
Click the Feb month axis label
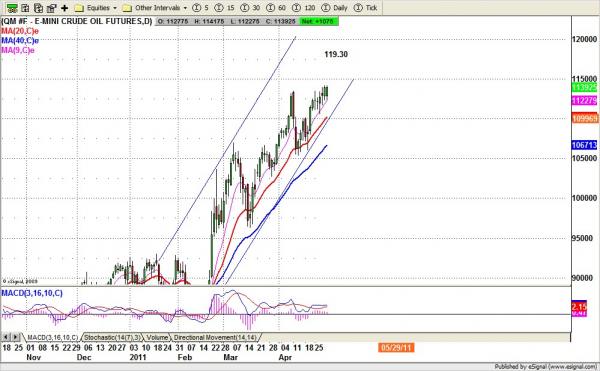pos(184,358)
